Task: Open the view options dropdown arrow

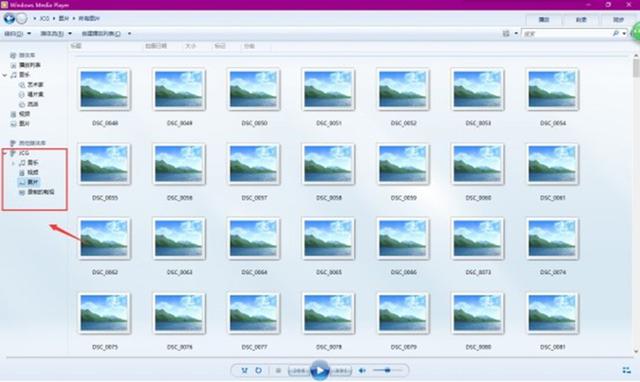Action: (x=516, y=33)
